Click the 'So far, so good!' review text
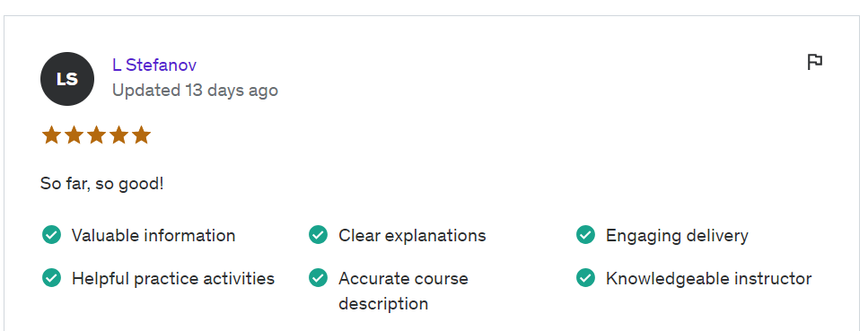 (x=101, y=184)
